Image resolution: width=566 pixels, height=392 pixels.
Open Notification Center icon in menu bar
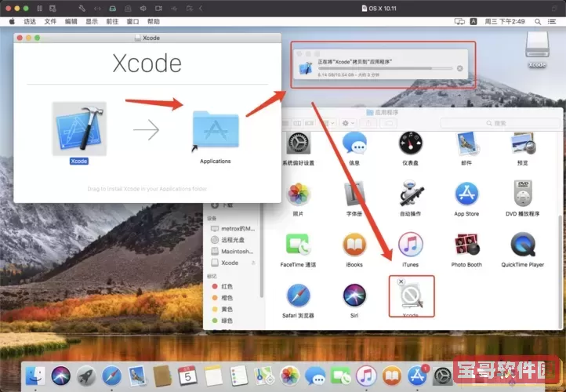[x=552, y=22]
